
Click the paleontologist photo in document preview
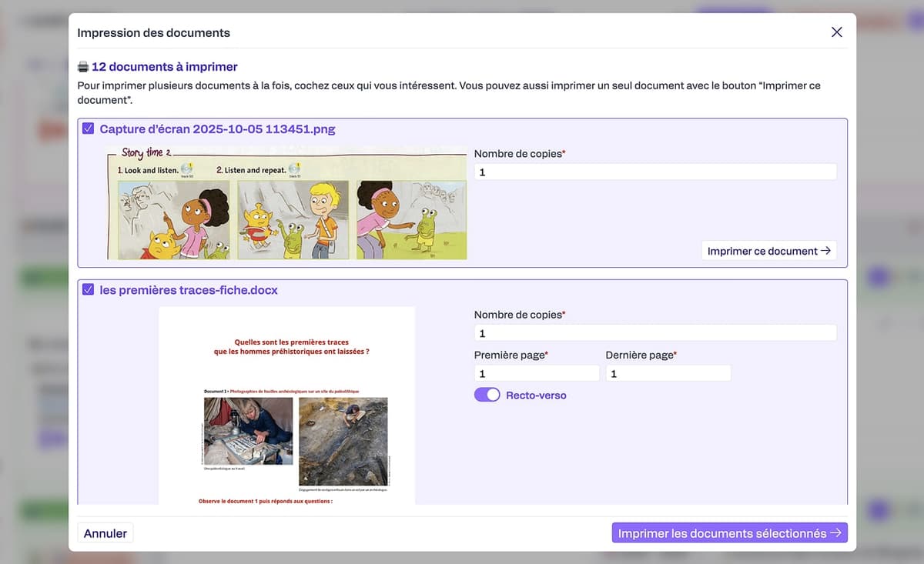pyautogui.click(x=248, y=431)
